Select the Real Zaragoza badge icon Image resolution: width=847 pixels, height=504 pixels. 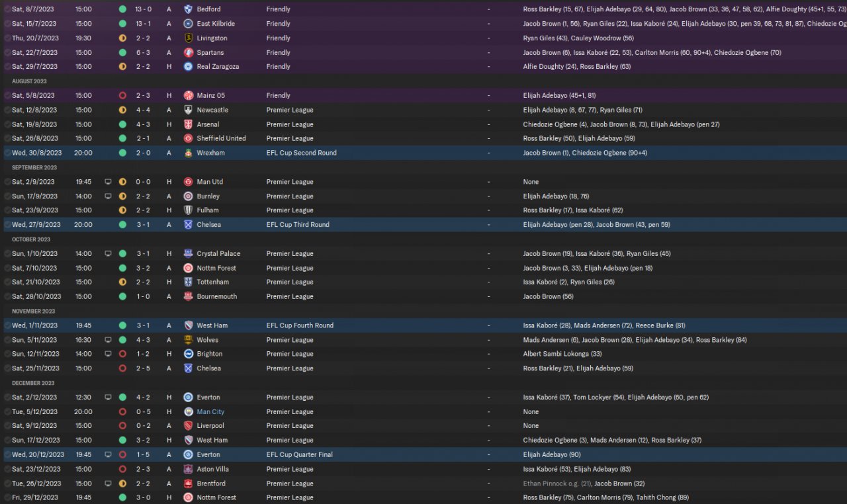click(x=189, y=67)
